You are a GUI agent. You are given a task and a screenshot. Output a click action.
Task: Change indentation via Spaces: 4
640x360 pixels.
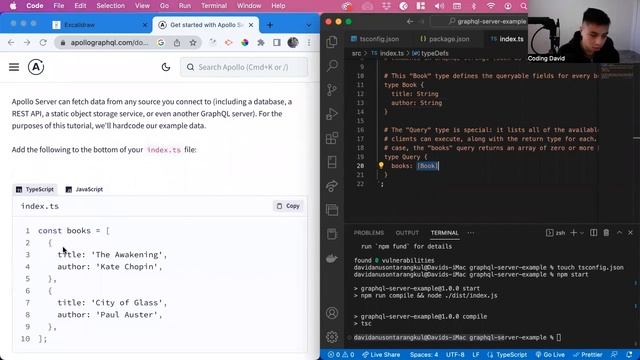click(x=424, y=355)
